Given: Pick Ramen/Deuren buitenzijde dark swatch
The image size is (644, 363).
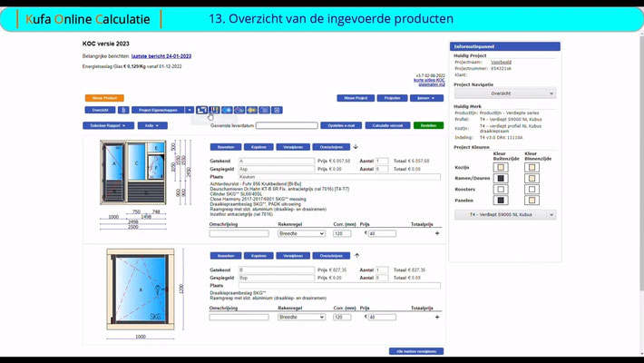Looking at the screenshot, I should pos(501,179).
